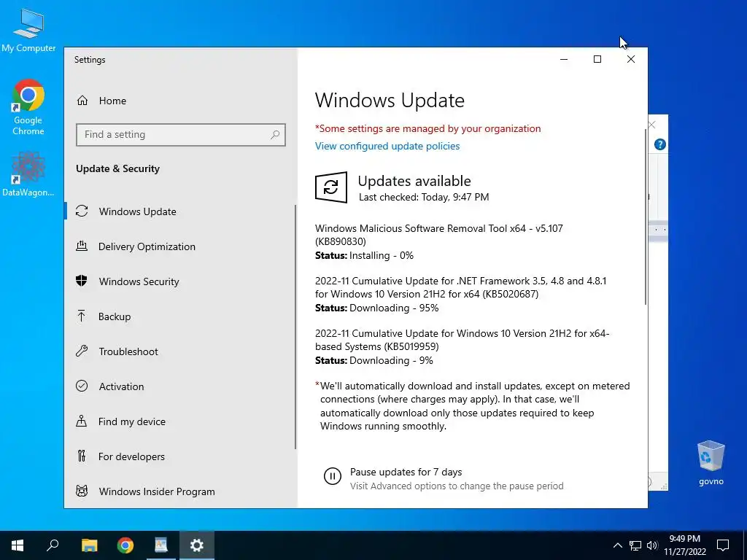Click Status Installing - 0% text
This screenshot has width=747, height=560.
365,256
